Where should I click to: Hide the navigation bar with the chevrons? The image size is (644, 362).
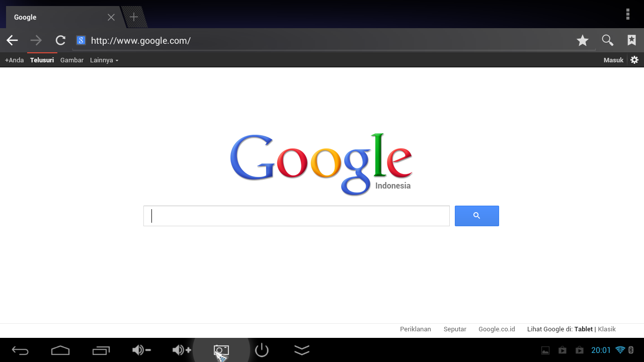302,350
